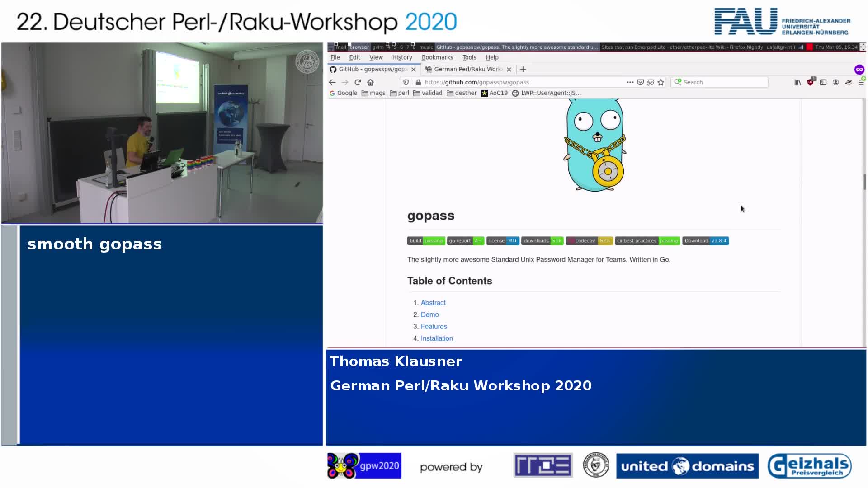Go to the browser home page
Image resolution: width=868 pixels, height=488 pixels.
pyautogui.click(x=370, y=82)
